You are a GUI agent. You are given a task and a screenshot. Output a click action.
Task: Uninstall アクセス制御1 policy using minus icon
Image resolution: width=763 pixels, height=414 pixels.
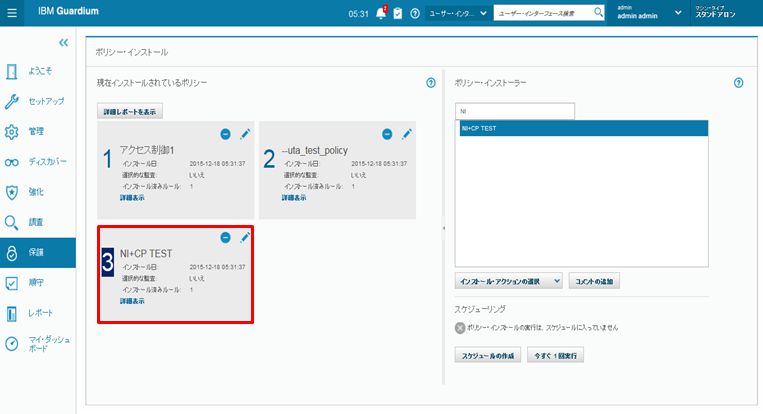(225, 134)
